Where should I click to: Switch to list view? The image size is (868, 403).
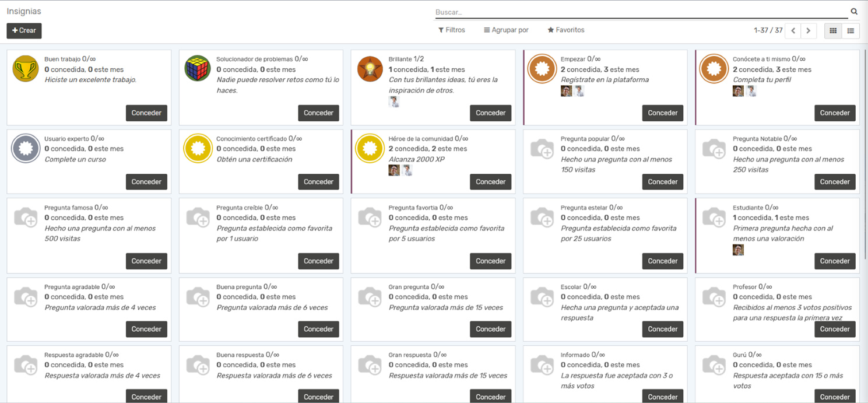(x=851, y=31)
